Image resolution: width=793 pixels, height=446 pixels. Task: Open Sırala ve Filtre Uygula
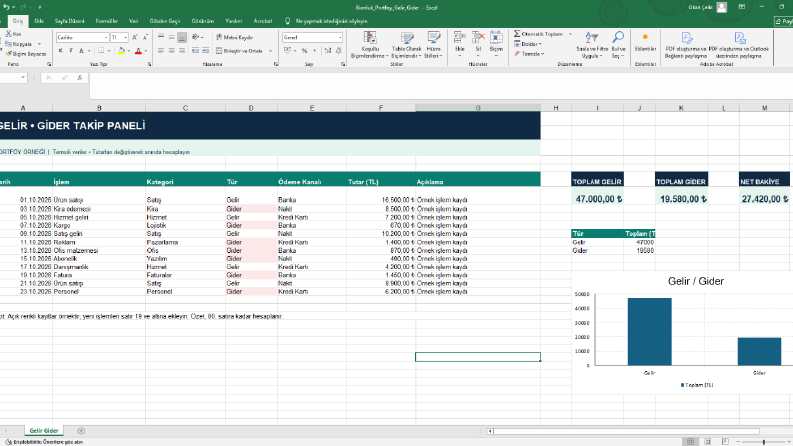pyautogui.click(x=592, y=45)
